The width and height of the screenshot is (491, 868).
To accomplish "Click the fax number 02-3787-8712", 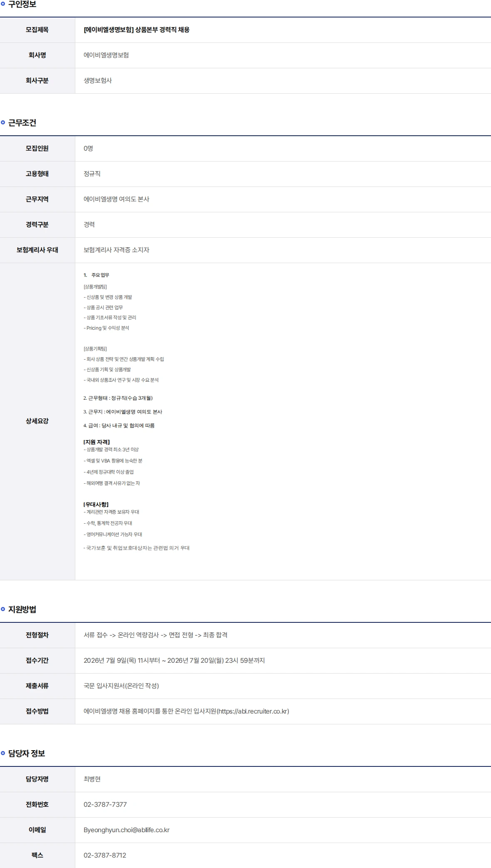I will click(x=105, y=856).
